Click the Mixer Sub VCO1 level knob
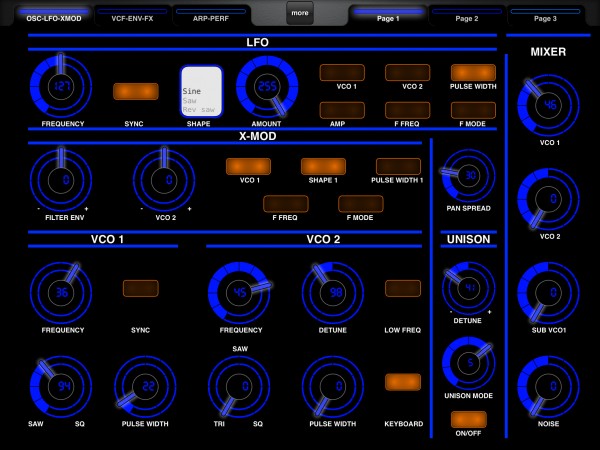 [x=548, y=292]
